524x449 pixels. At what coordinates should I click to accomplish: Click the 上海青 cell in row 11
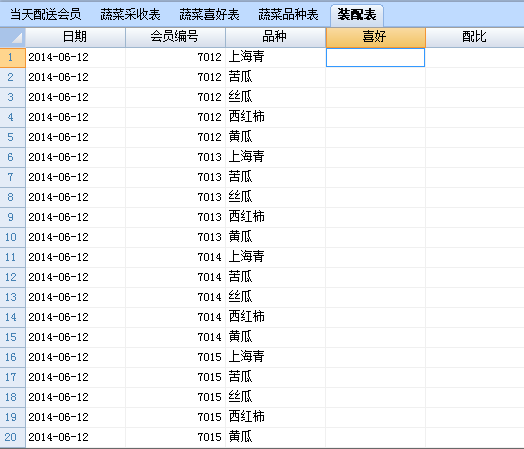point(275,257)
